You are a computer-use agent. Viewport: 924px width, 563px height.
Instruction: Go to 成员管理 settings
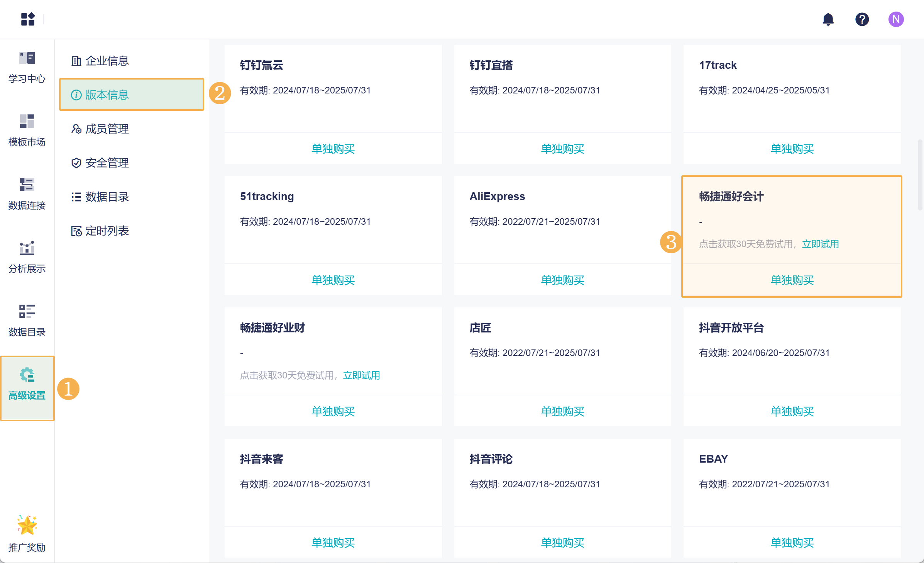click(x=107, y=129)
